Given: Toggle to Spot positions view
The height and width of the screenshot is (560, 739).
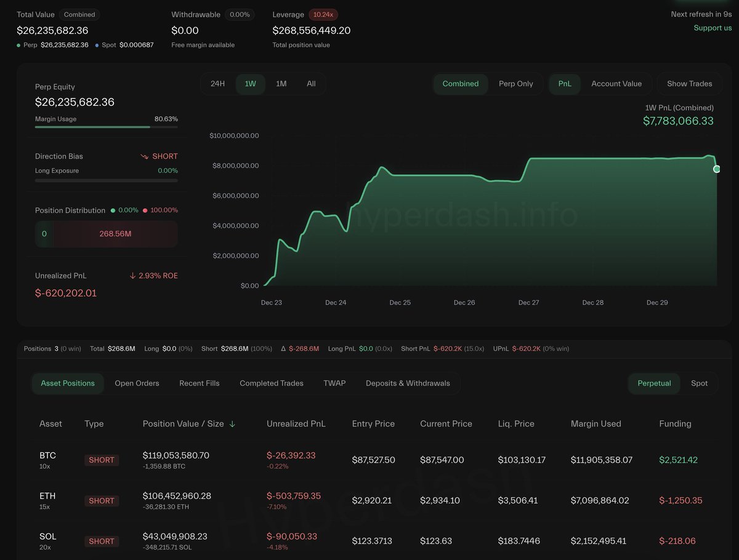Looking at the screenshot, I should 699,383.
